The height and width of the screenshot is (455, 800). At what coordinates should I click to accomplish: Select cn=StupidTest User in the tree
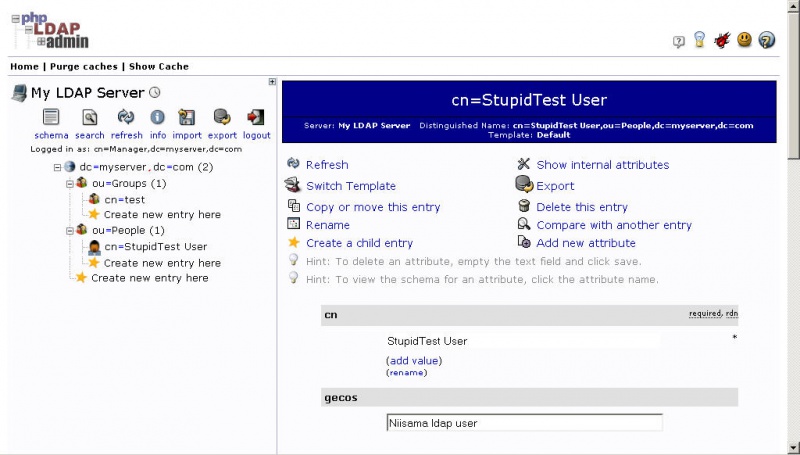(x=156, y=247)
